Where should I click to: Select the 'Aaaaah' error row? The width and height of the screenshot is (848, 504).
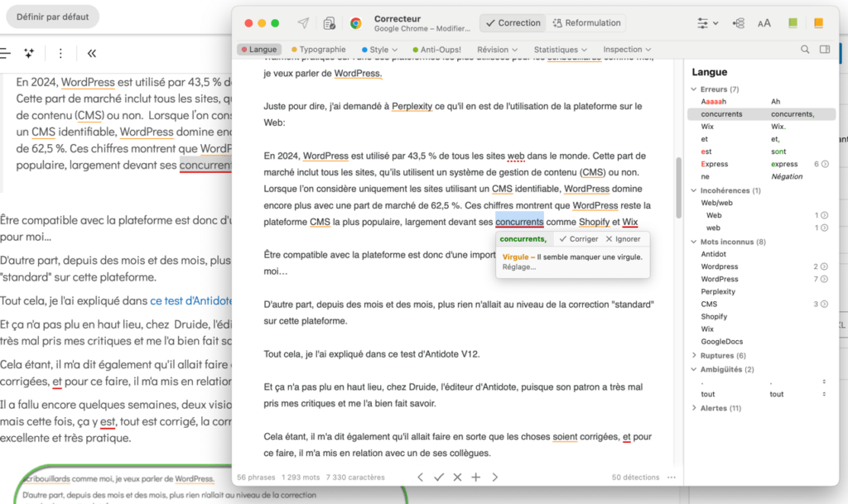pos(762,102)
